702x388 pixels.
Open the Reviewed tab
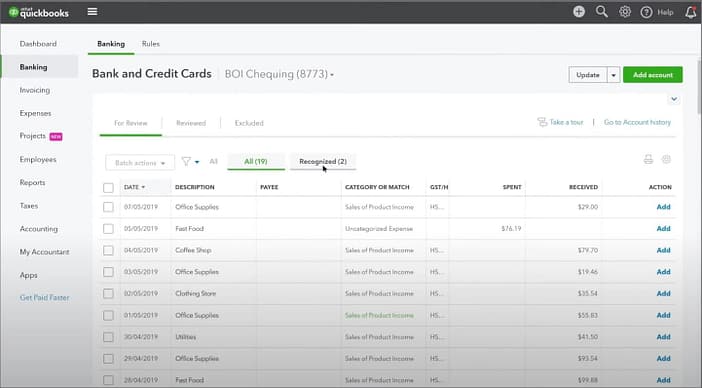pyautogui.click(x=191, y=123)
